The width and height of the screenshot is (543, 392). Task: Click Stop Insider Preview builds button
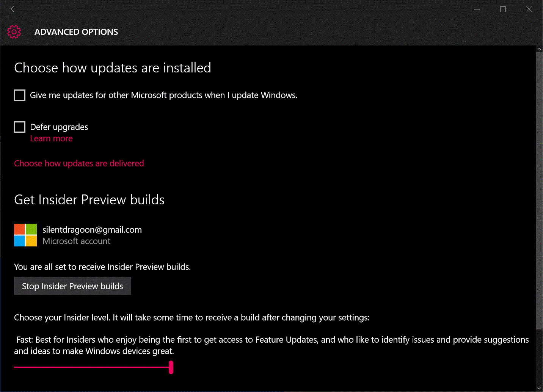(72, 286)
